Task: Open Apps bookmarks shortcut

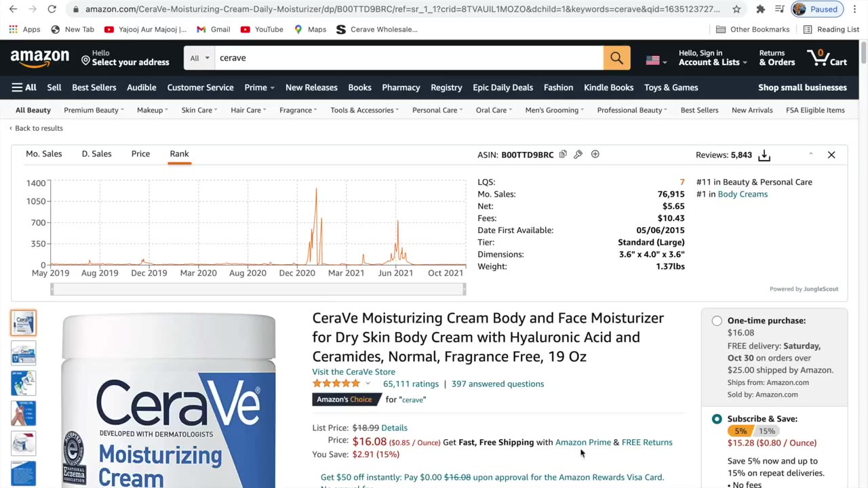Action: (x=24, y=29)
